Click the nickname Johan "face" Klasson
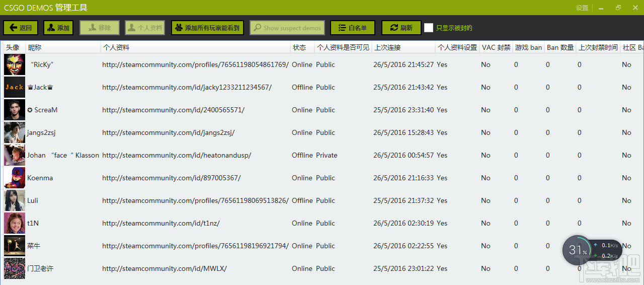Viewport: 644px width, 285px height. pos(63,155)
